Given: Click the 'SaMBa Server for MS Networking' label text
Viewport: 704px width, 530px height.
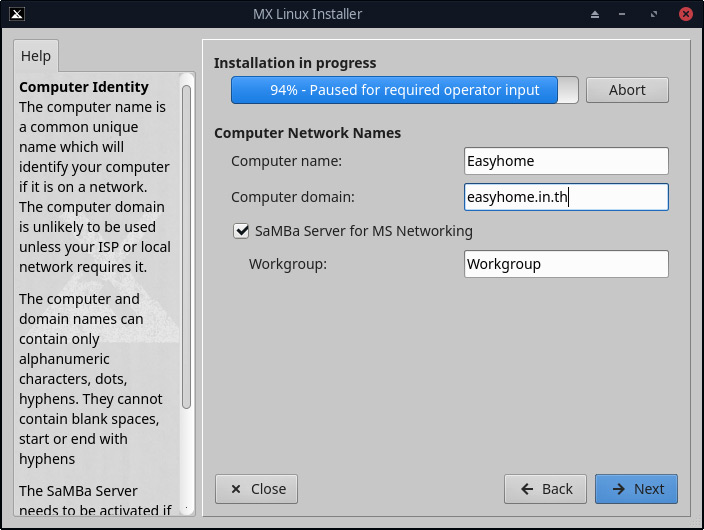Looking at the screenshot, I should [364, 231].
